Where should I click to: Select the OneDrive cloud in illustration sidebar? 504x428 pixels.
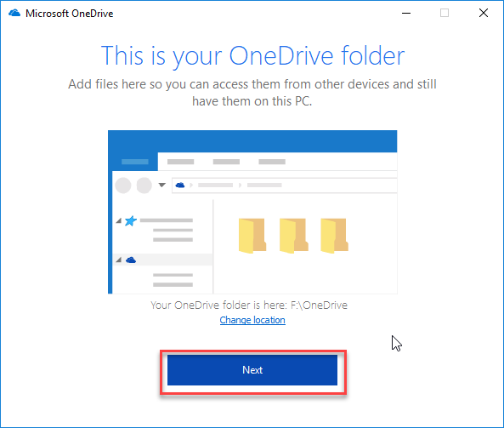[x=131, y=260]
